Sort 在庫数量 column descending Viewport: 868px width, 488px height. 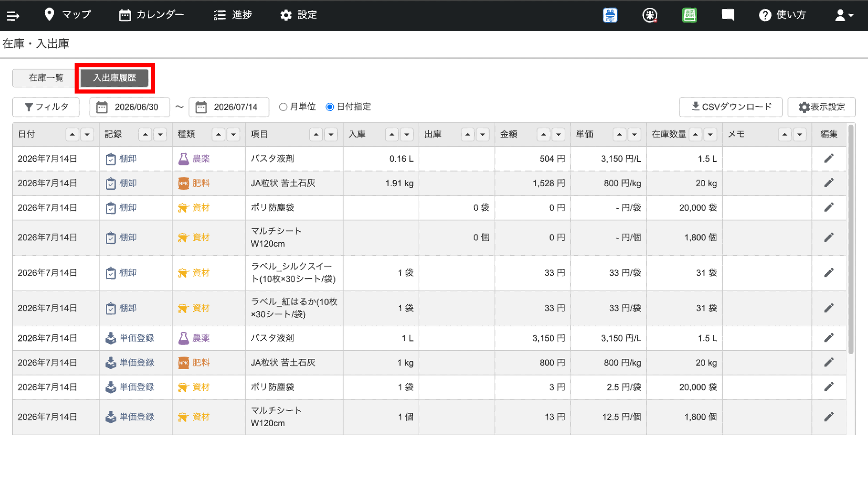711,135
